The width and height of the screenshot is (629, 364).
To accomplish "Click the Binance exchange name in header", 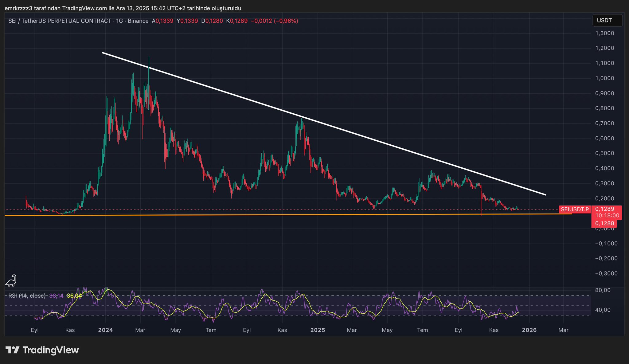I will point(138,21).
